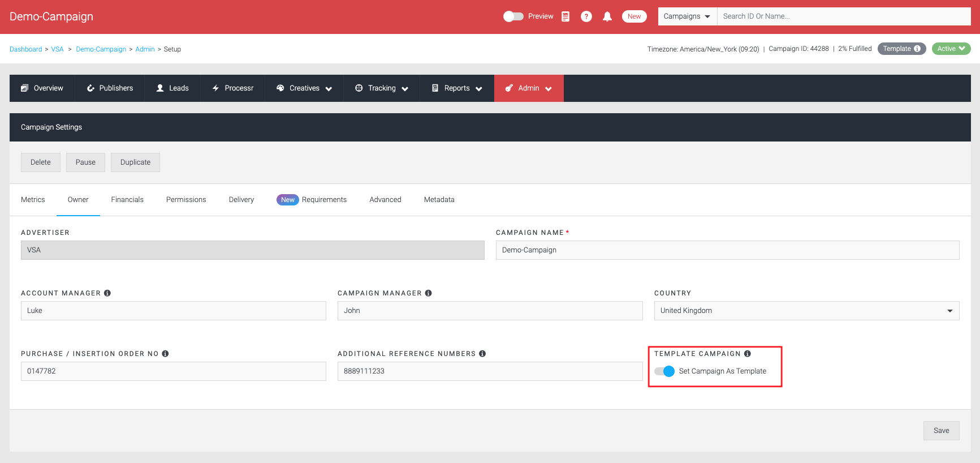Switch to the Metadata tab
Viewport: 980px width, 463px height.
pos(439,200)
